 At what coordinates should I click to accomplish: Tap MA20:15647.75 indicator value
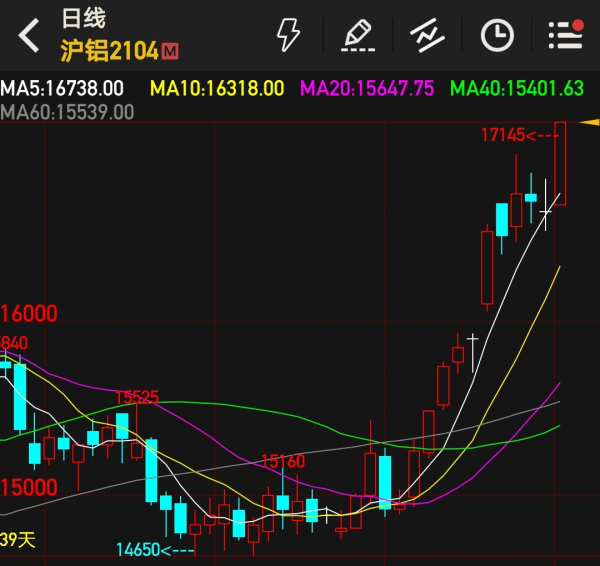click(x=367, y=88)
